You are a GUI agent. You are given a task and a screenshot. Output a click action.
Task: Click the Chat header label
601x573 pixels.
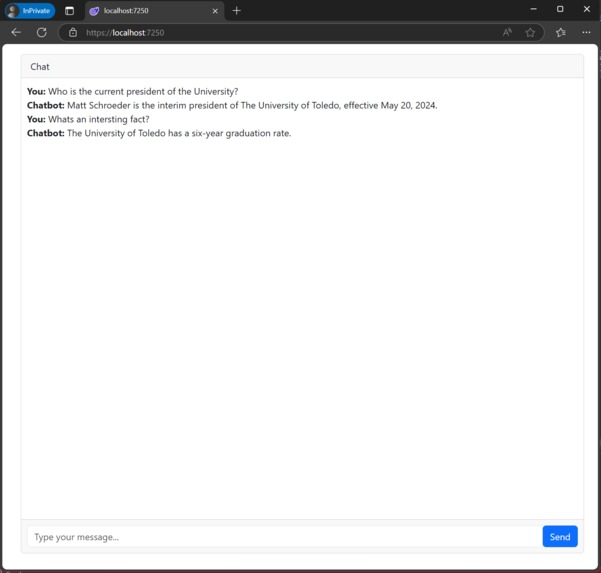(40, 67)
